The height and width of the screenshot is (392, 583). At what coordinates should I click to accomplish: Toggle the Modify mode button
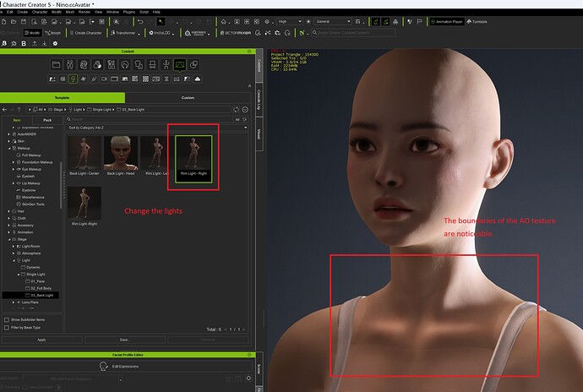point(32,33)
